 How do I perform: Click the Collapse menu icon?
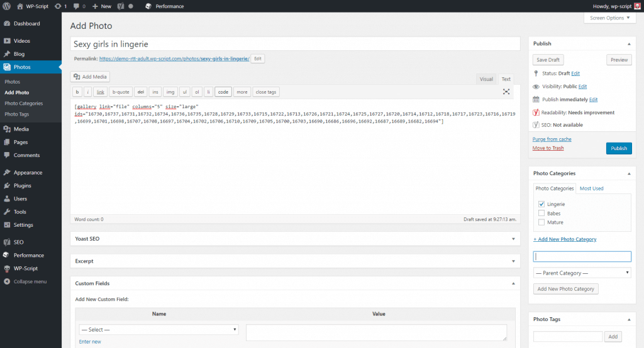(x=7, y=281)
